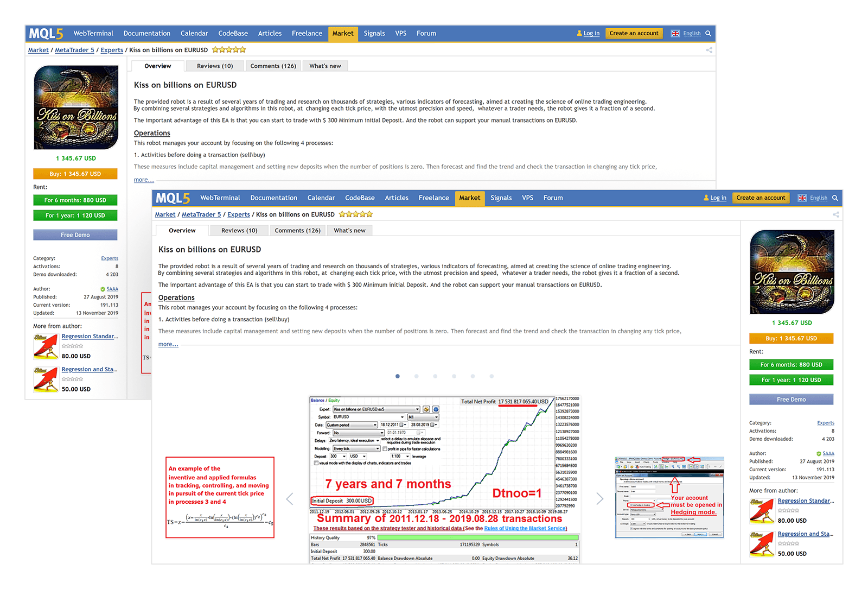Open author SAAA link in the front window
This screenshot has width=868, height=589.
(828, 454)
